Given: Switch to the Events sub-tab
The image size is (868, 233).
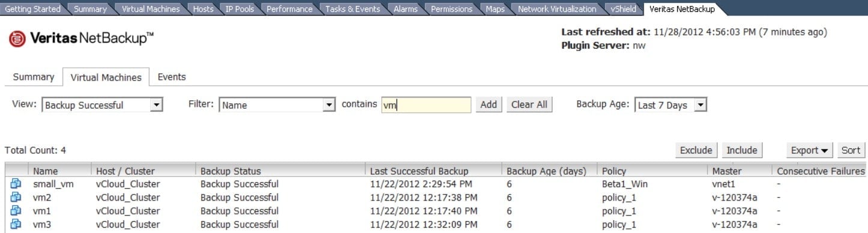Looking at the screenshot, I should click(x=172, y=77).
